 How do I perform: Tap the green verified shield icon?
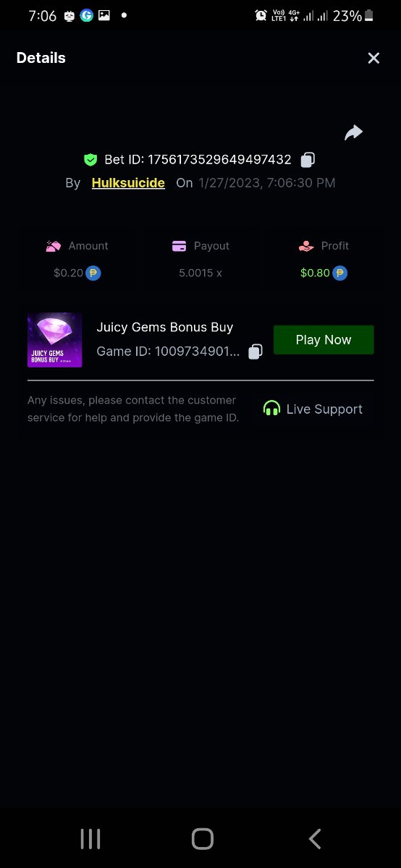[90, 160]
